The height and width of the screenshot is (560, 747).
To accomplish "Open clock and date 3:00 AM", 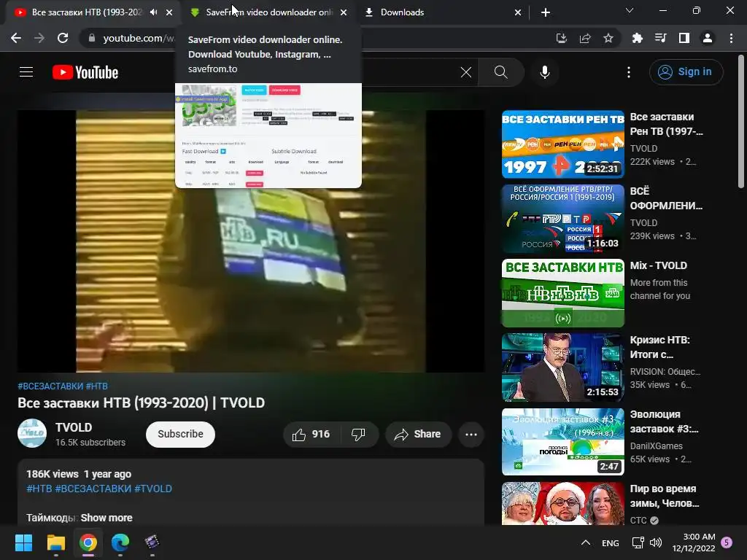I will tap(694, 542).
